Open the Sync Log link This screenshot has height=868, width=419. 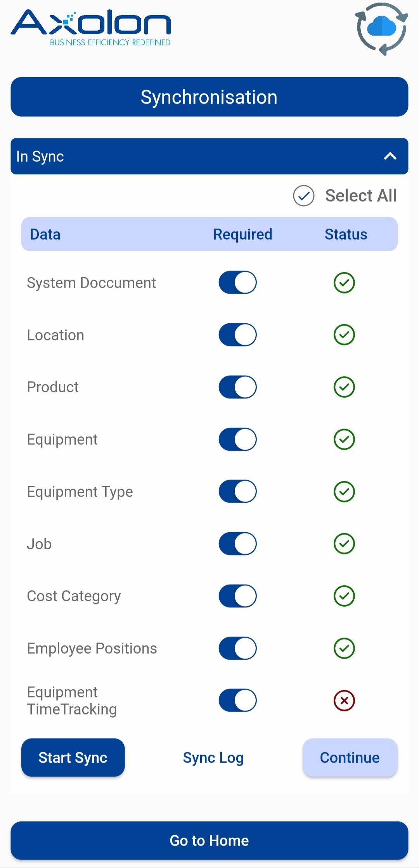[213, 758]
